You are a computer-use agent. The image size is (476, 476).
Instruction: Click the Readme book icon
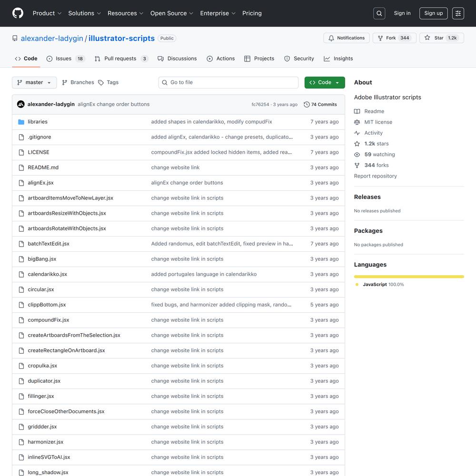(x=357, y=111)
